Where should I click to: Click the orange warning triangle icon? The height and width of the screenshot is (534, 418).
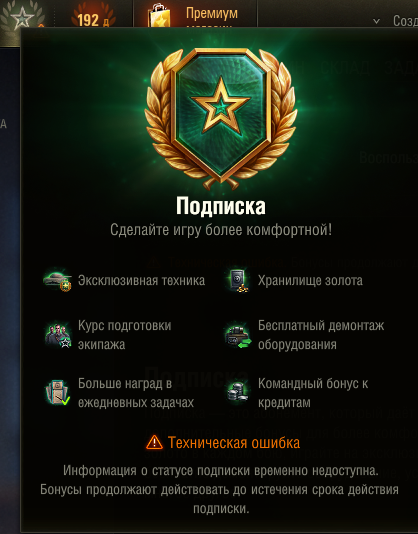154,442
